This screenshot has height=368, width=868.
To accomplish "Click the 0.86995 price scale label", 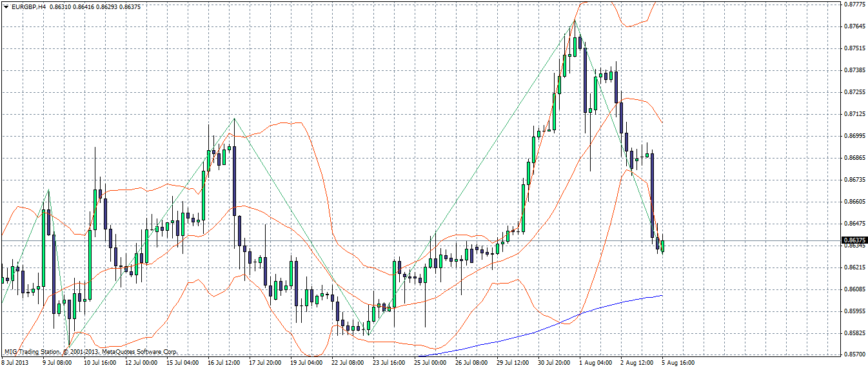I will click(853, 136).
